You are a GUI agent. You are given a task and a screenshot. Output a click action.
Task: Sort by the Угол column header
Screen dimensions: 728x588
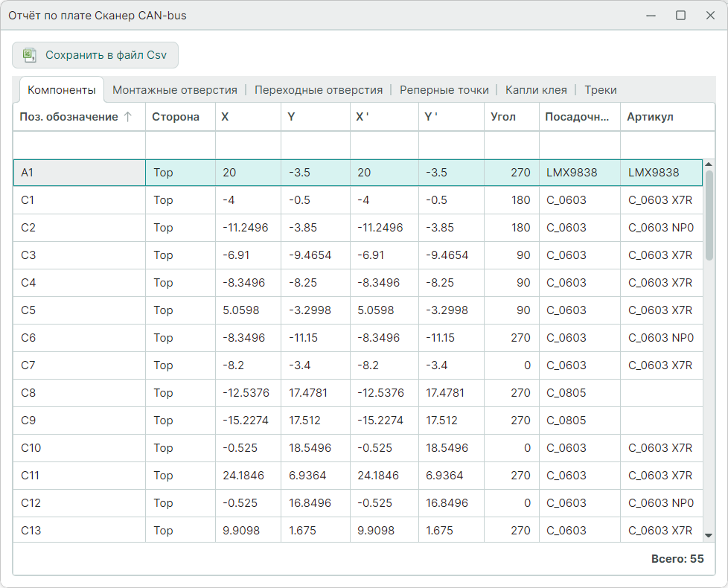[x=511, y=117]
